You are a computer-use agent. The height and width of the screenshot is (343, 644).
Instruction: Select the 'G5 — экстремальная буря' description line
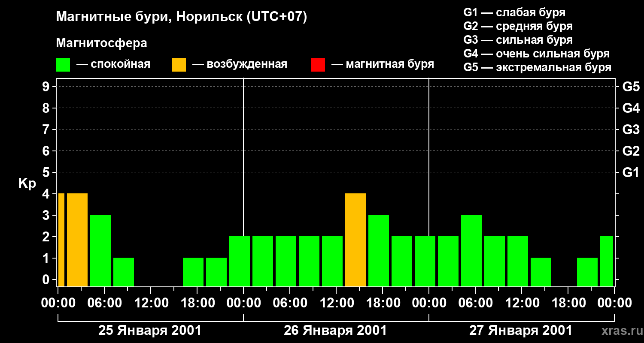pos(537,67)
